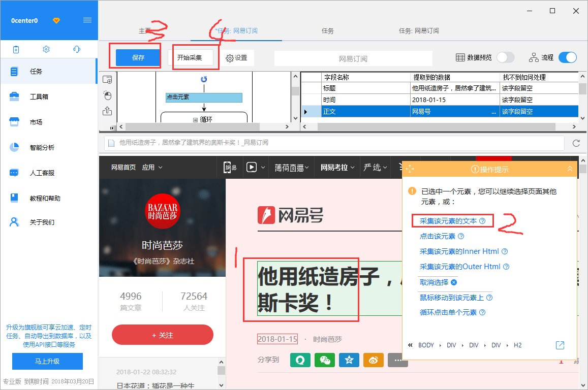
Task: Click the new task clipboard icon
Action: click(x=16, y=49)
